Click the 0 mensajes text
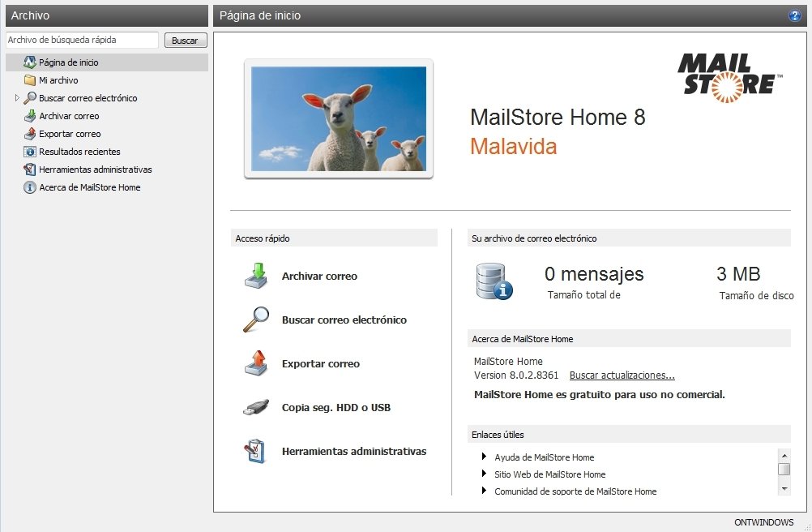Viewport: 812px width, 532px height. click(594, 273)
